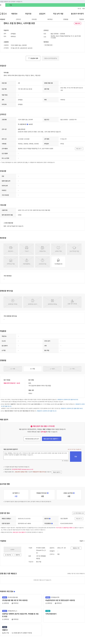The image size is (85, 644).
Task: Open the 취업지원 menu
Action: click(x=28, y=14)
